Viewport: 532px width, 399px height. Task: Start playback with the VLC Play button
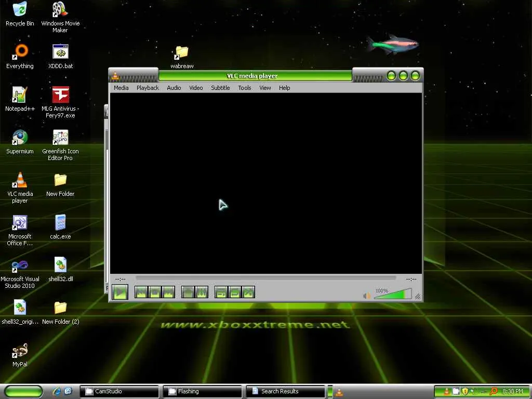(120, 292)
